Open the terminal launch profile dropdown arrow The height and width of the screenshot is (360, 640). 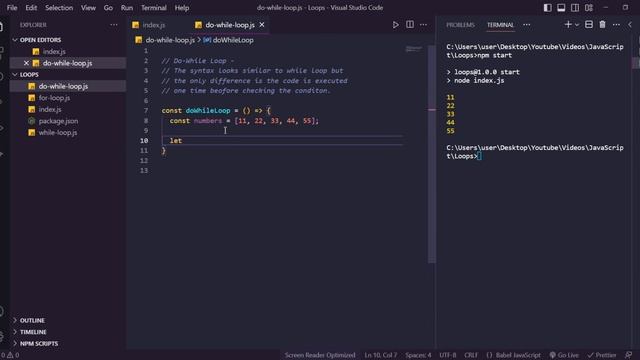tap(577, 25)
